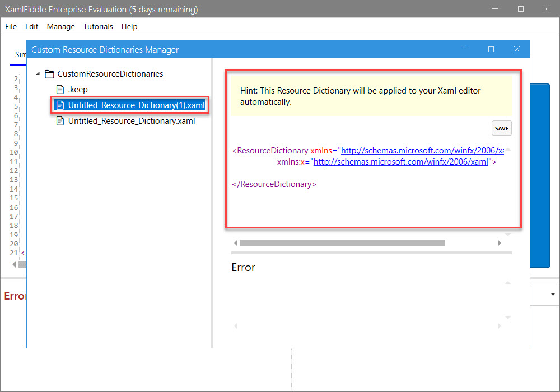Viewport: 560px width, 392px height.
Task: Open the File menu
Action: tap(11, 26)
